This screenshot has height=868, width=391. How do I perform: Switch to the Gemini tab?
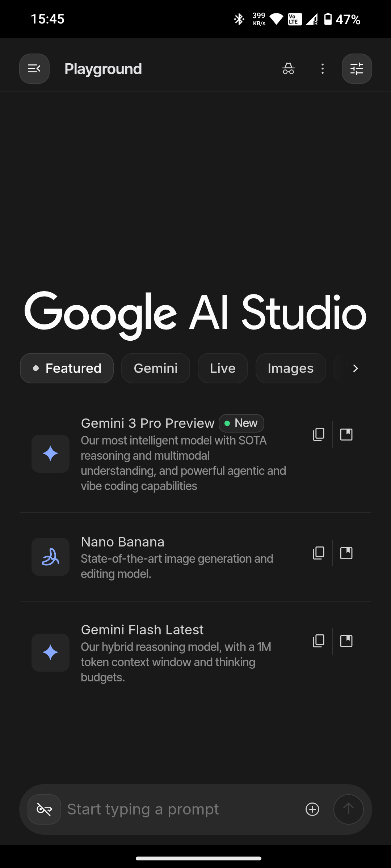click(156, 368)
